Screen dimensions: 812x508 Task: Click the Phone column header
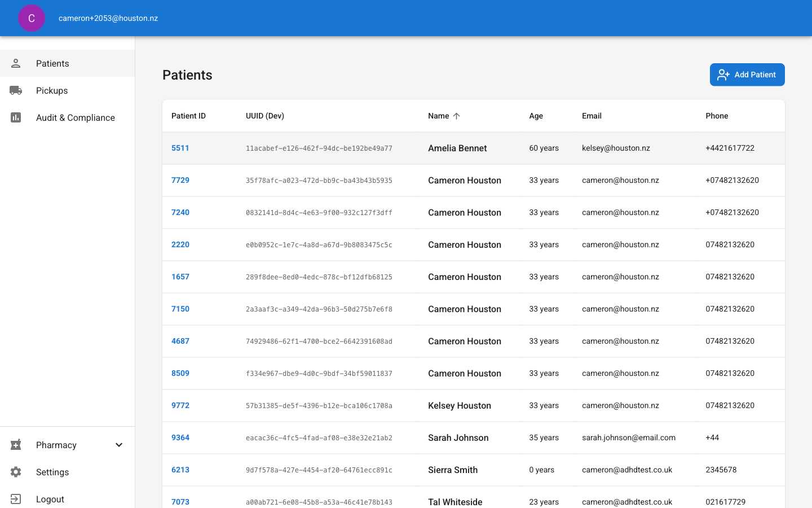tap(717, 116)
